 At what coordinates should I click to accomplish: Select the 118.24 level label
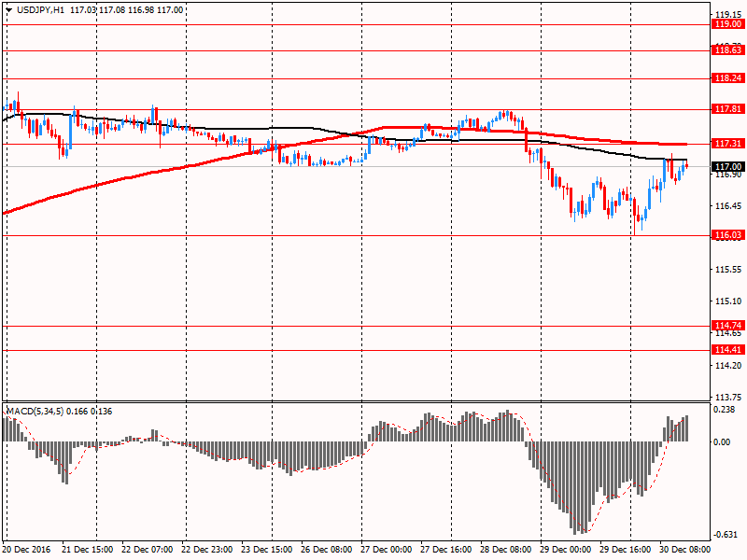click(x=727, y=79)
